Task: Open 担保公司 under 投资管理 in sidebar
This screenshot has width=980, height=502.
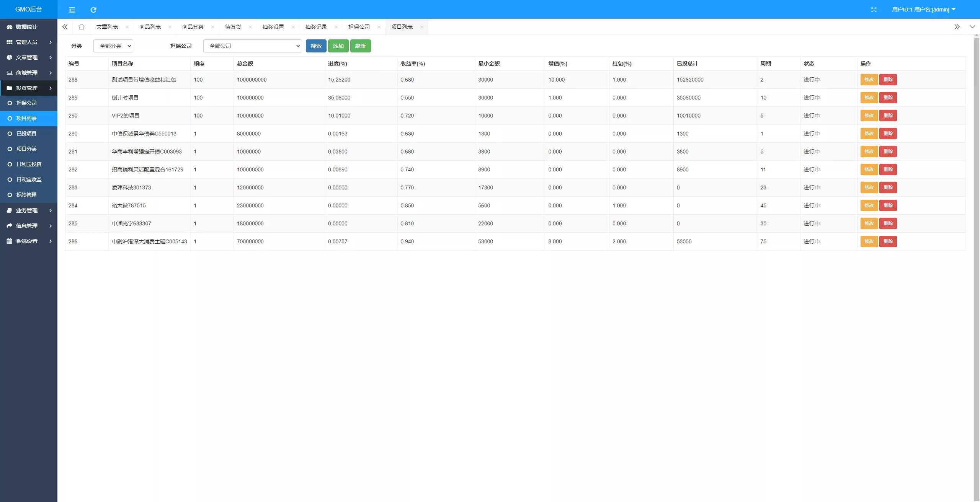Action: [29, 103]
